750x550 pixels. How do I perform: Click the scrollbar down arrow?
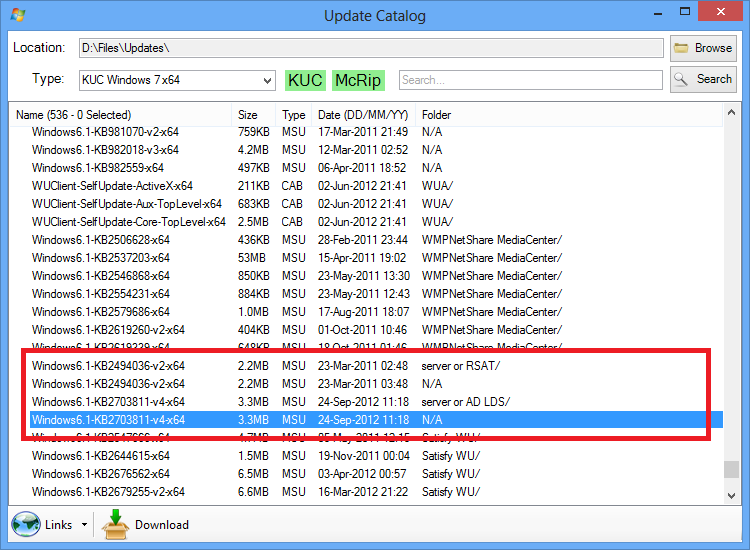pyautogui.click(x=731, y=495)
